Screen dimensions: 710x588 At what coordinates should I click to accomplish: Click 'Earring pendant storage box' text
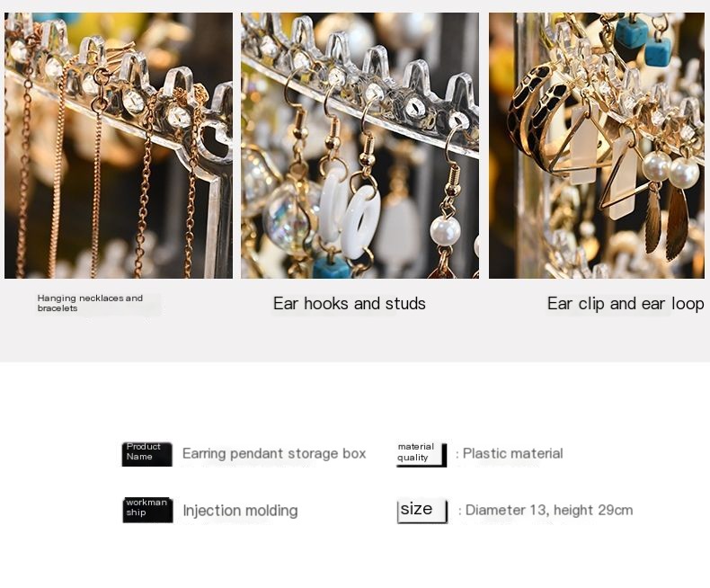coord(274,453)
